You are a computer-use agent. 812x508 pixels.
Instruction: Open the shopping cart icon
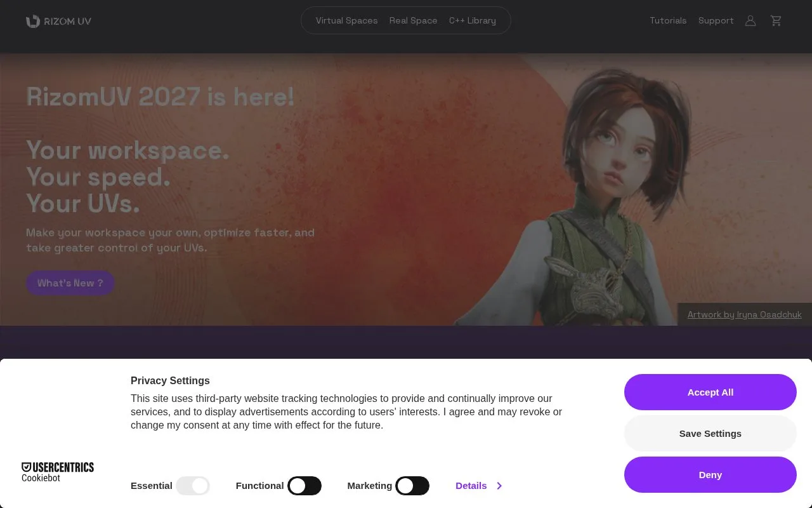[x=776, y=21]
